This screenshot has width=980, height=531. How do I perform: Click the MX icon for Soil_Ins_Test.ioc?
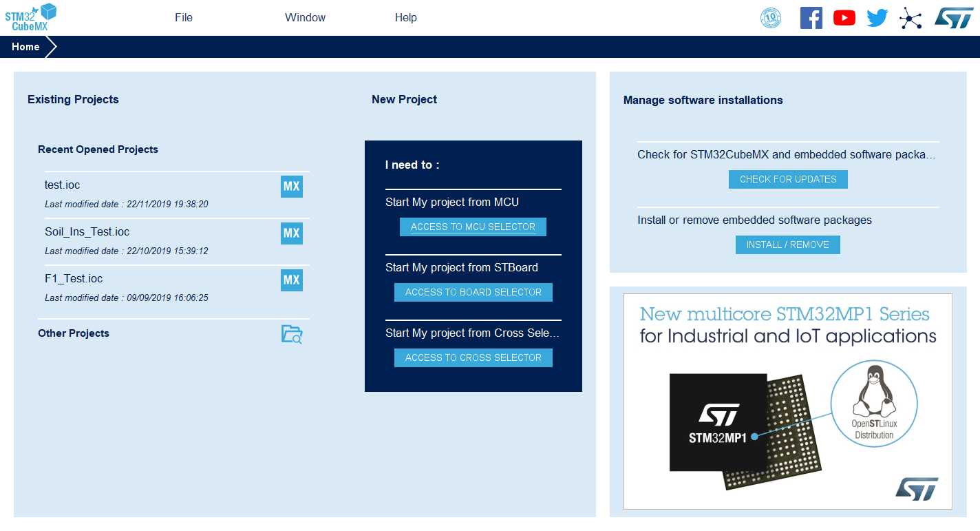[x=292, y=233]
